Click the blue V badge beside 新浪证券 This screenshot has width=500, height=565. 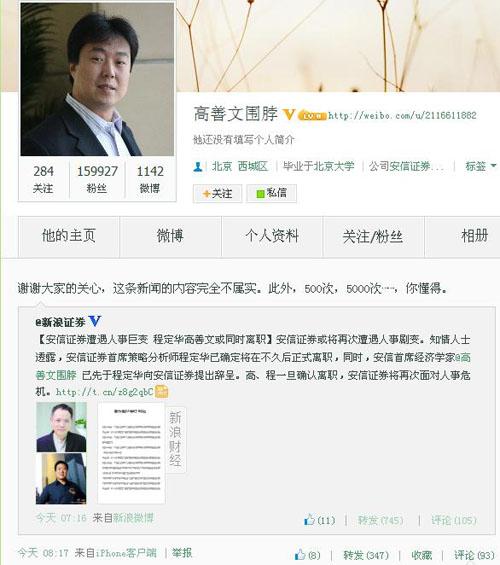[95, 321]
